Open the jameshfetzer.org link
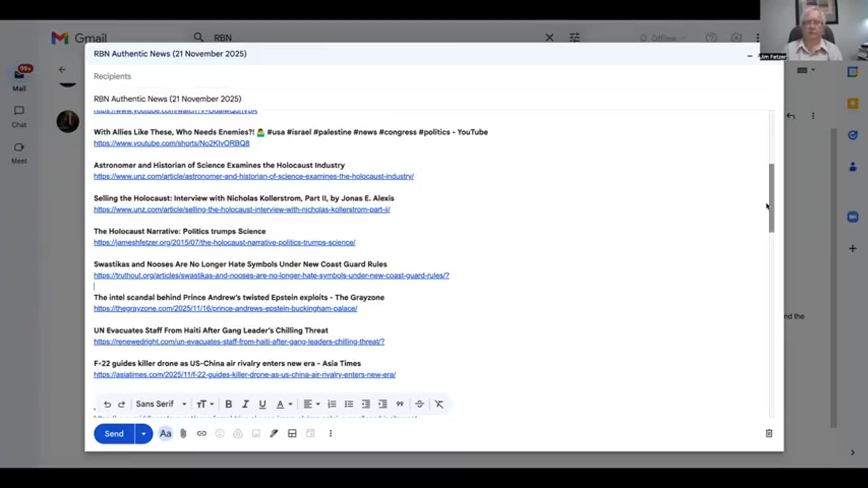This screenshot has height=488, width=868. click(224, 242)
